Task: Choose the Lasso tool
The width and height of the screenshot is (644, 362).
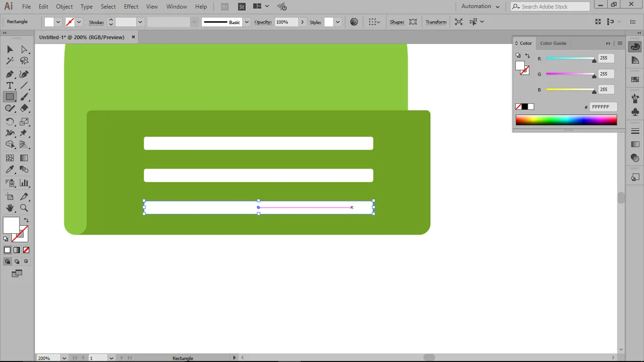Action: coord(24,61)
